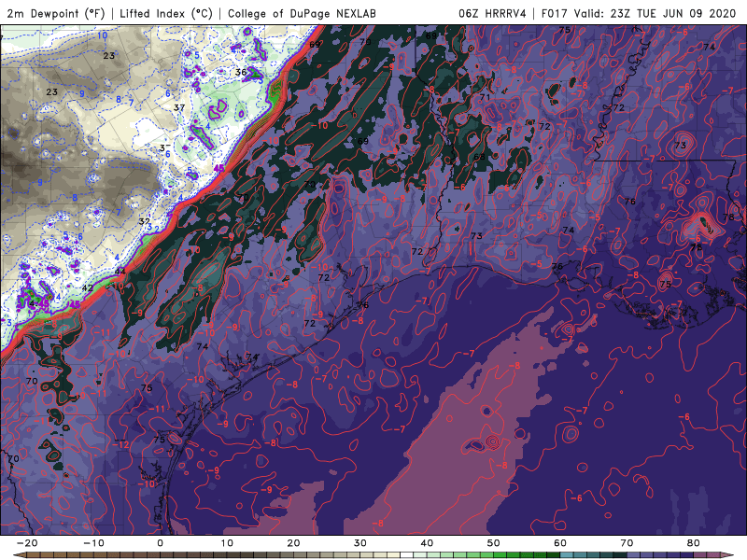
Task: Click the dewpoint value 42 on the map
Action: [x=87, y=287]
